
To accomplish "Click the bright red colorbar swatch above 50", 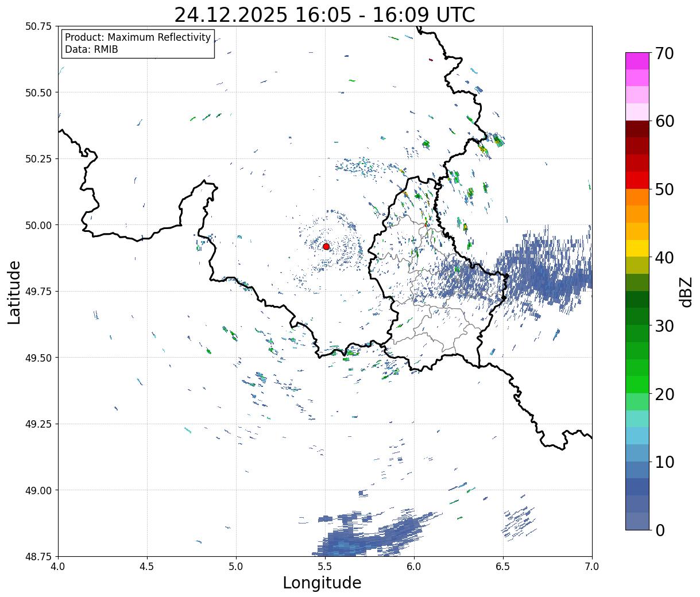I will [x=637, y=180].
